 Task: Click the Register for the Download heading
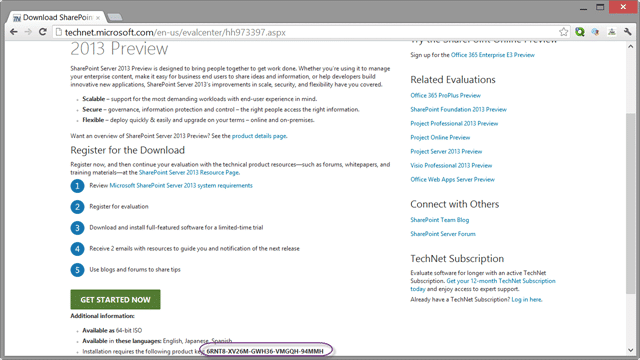point(127,150)
